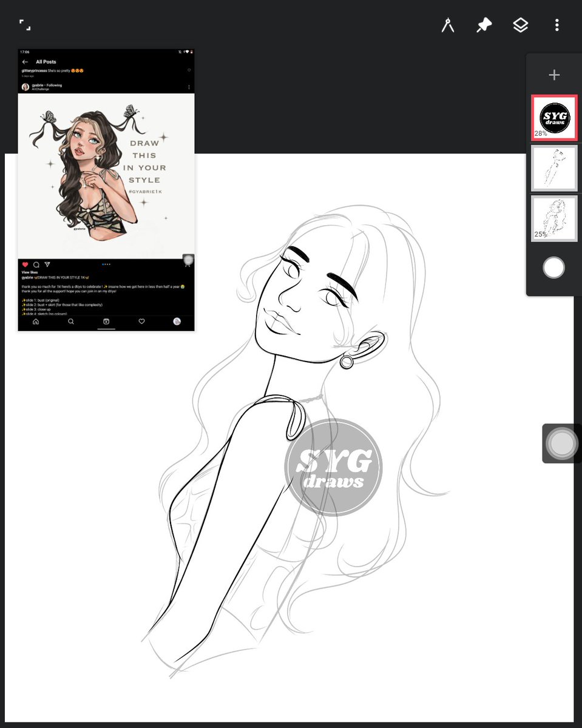Tap the comment bubble icon in reference
This screenshot has height=728, width=582.
tap(36, 265)
